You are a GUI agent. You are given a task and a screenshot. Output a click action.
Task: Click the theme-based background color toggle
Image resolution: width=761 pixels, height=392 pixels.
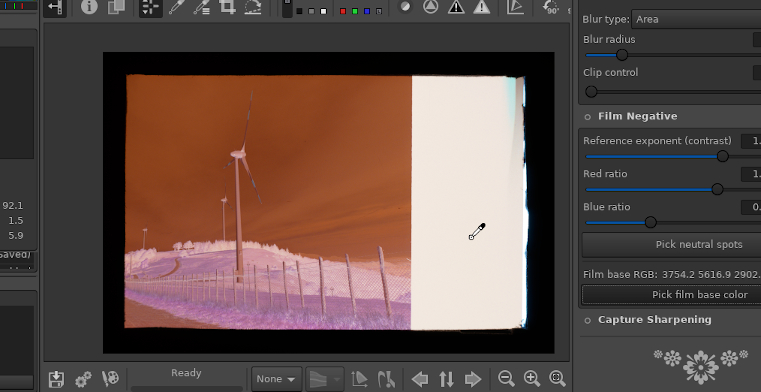coord(287,8)
